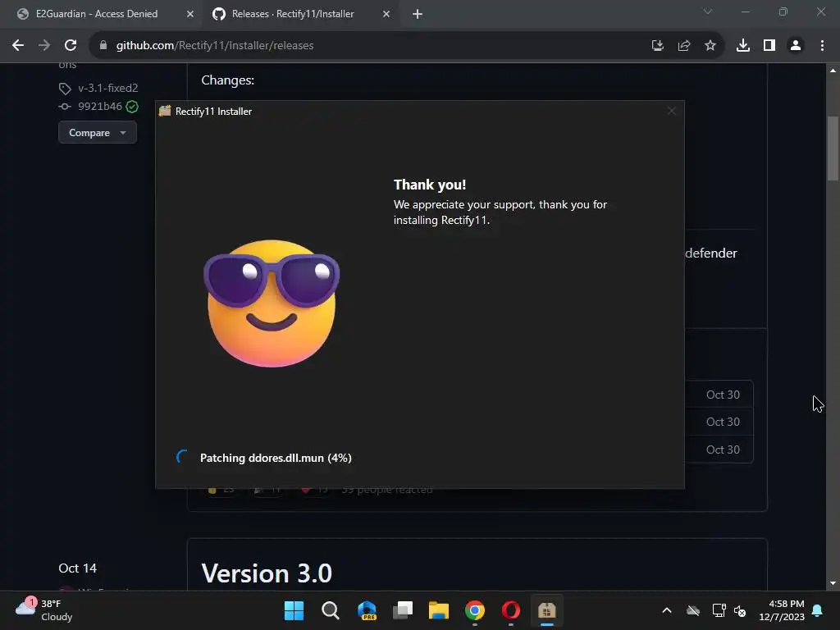Viewport: 840px width, 630px height.
Task: Close the Releases Rectify11 tab
Action: (386, 15)
